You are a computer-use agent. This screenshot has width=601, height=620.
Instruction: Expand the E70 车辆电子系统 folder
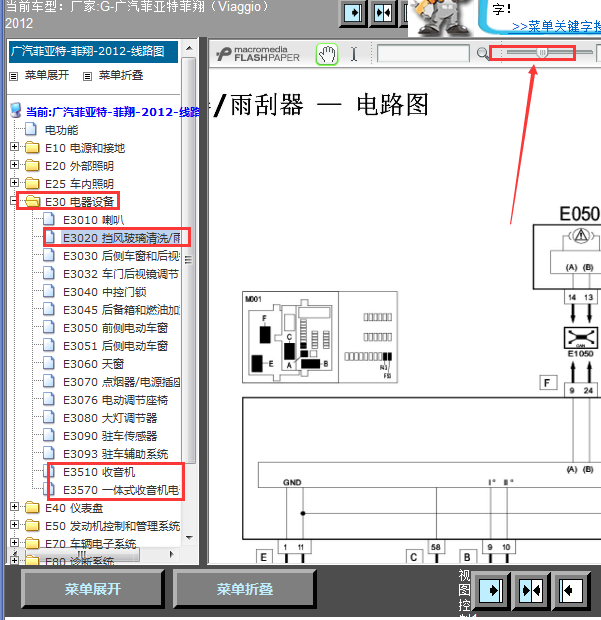click(14, 542)
